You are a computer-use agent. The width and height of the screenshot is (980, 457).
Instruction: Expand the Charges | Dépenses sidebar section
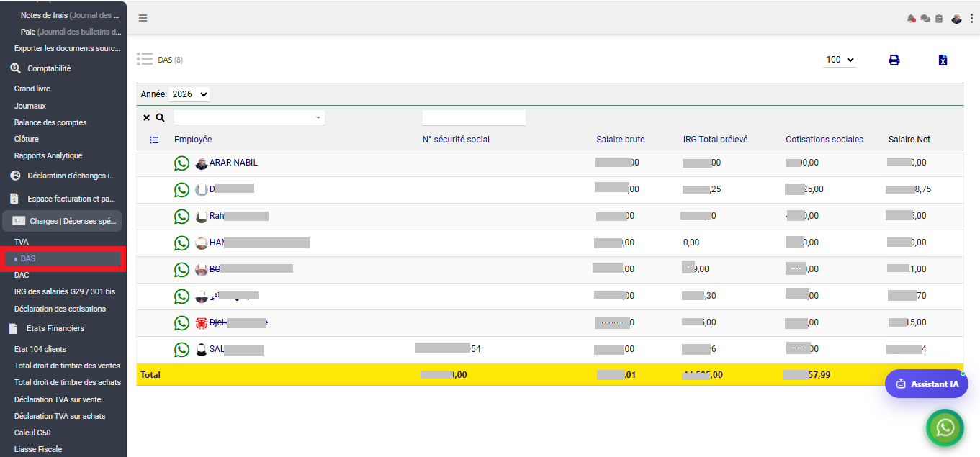click(63, 221)
